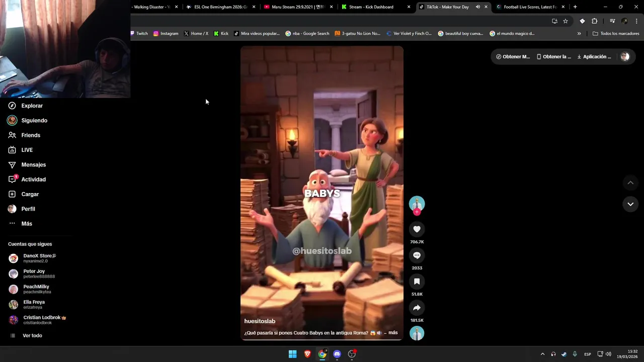
Task: Like the video with the heart icon
Action: pyautogui.click(x=417, y=229)
